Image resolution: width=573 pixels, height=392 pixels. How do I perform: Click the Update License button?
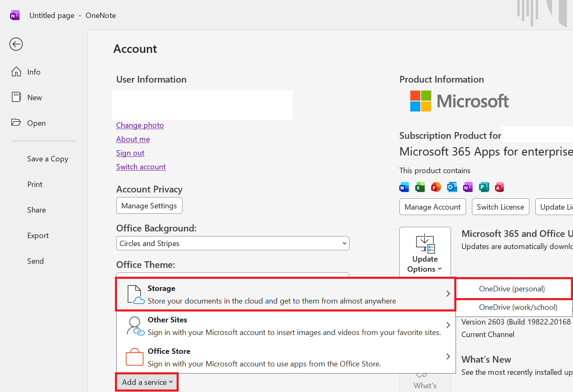point(555,207)
